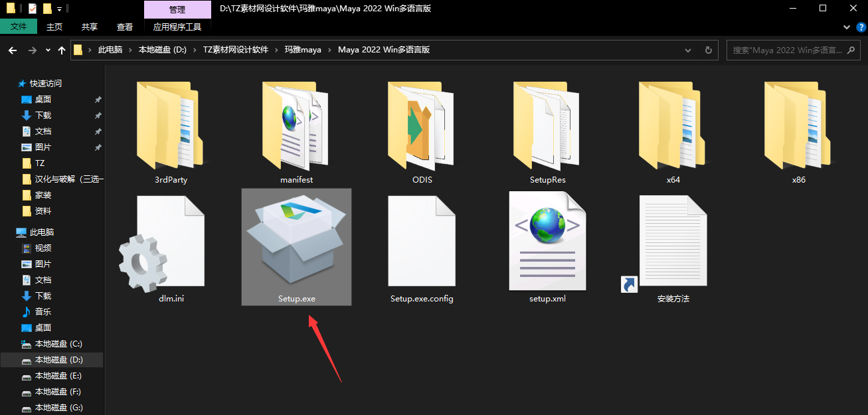
Task: Open 本地磁盘 (C:) in sidebar
Action: [x=58, y=344]
